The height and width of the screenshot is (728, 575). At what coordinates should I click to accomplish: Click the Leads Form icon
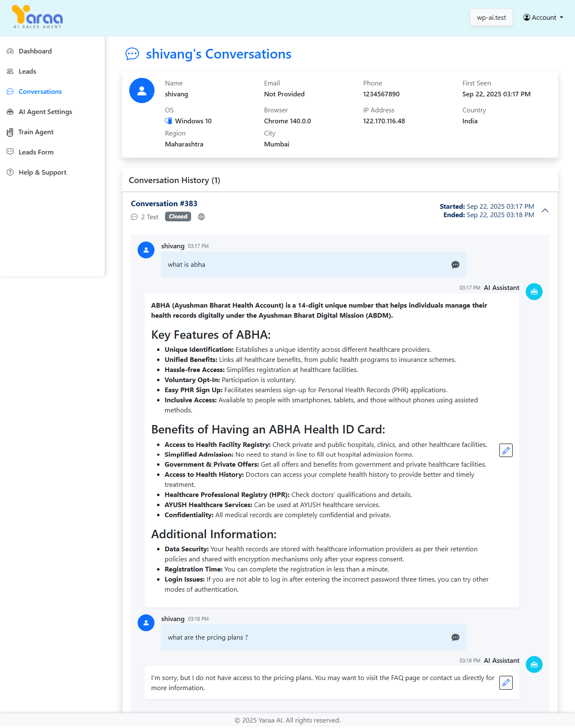10,152
